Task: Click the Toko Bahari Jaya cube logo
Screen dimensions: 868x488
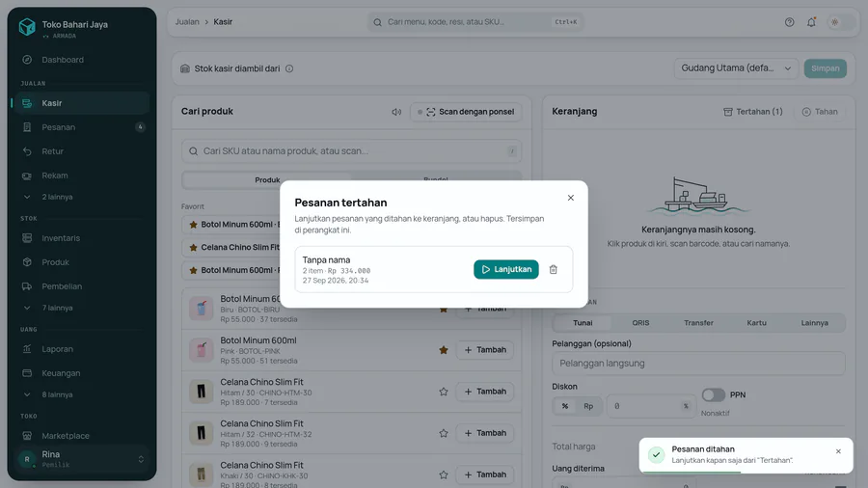Action: pyautogui.click(x=27, y=27)
